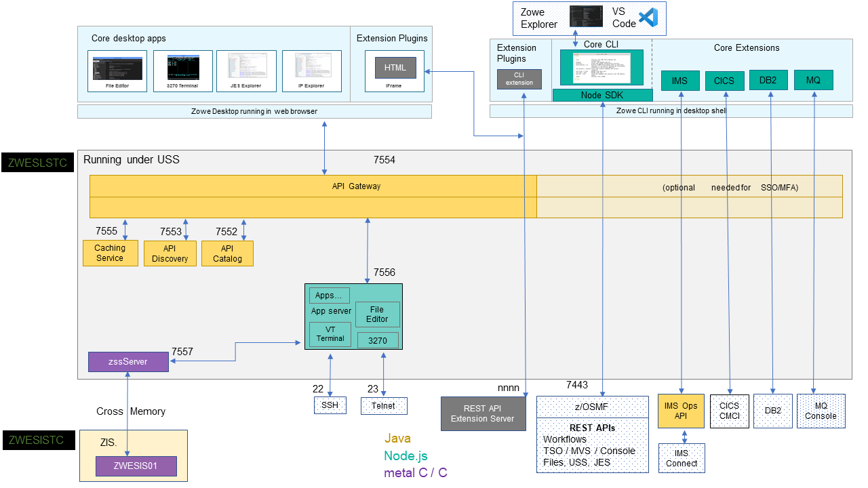Click the 'ZIS.' label

(108, 443)
